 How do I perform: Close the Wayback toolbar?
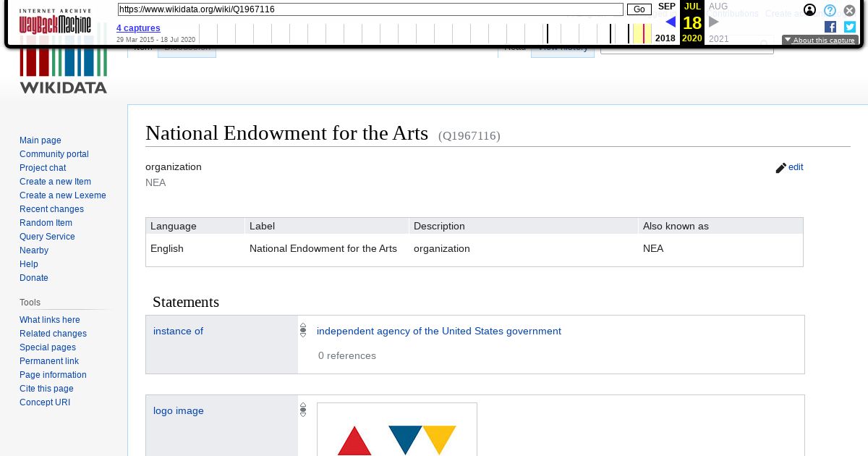(x=850, y=10)
